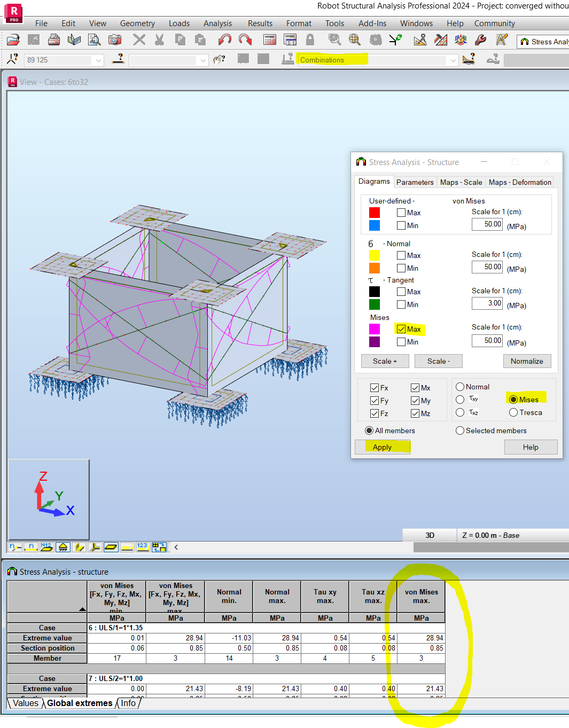Toggle the 123 values display icon
This screenshot has height=728, width=569.
143,547
